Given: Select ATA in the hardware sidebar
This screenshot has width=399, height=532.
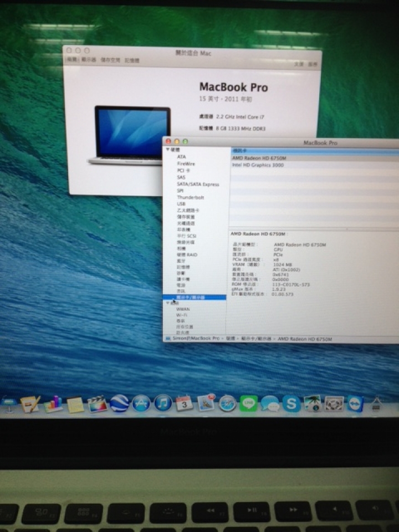Looking at the screenshot, I should coord(181,157).
